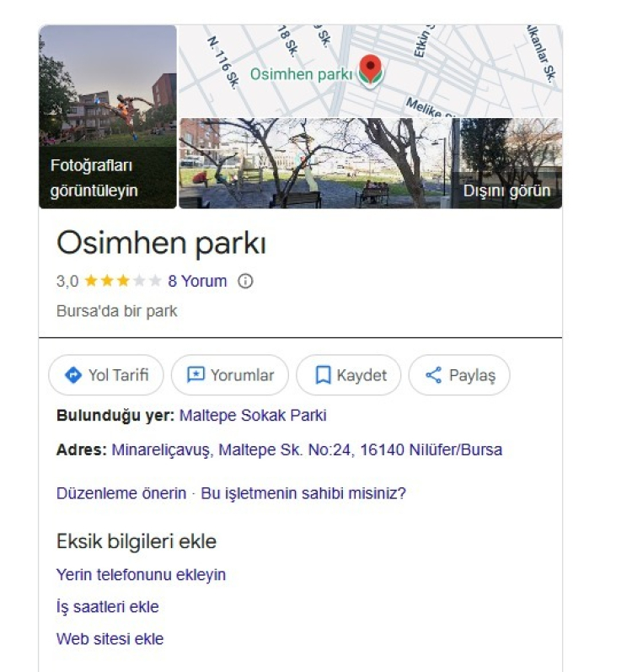Click 'Bu işletmenin sahibi misiniz?' link

pyautogui.click(x=303, y=493)
